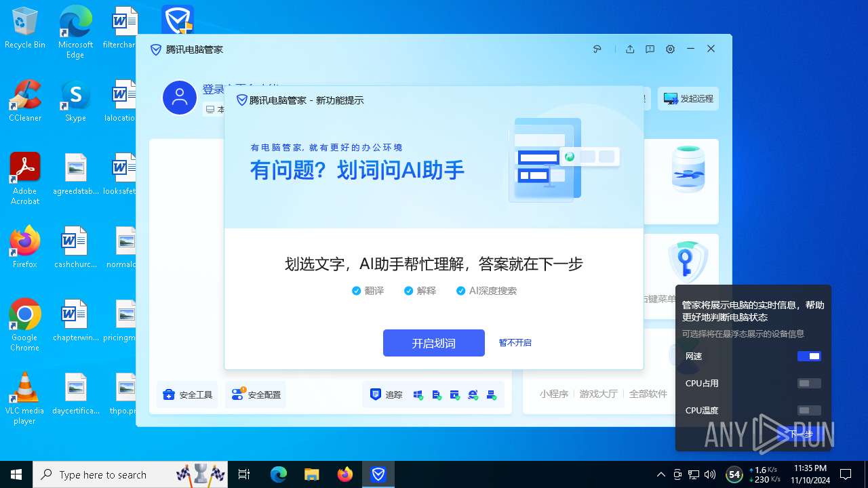Image resolution: width=868 pixels, height=488 pixels.
Task: Click the Windows protection status icon
Action: (418, 394)
